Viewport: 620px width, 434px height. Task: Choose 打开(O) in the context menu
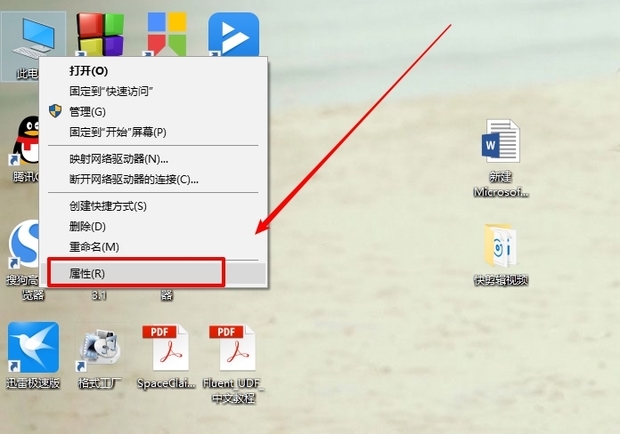tap(153, 71)
